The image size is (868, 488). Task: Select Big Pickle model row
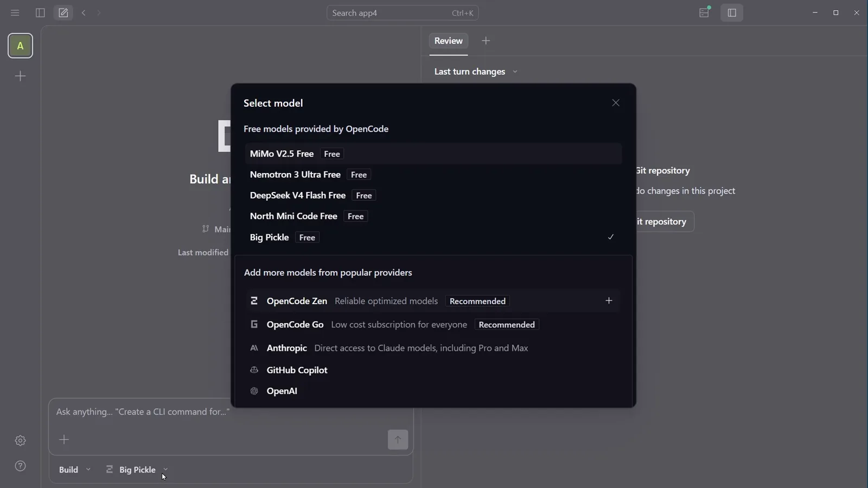(433, 237)
